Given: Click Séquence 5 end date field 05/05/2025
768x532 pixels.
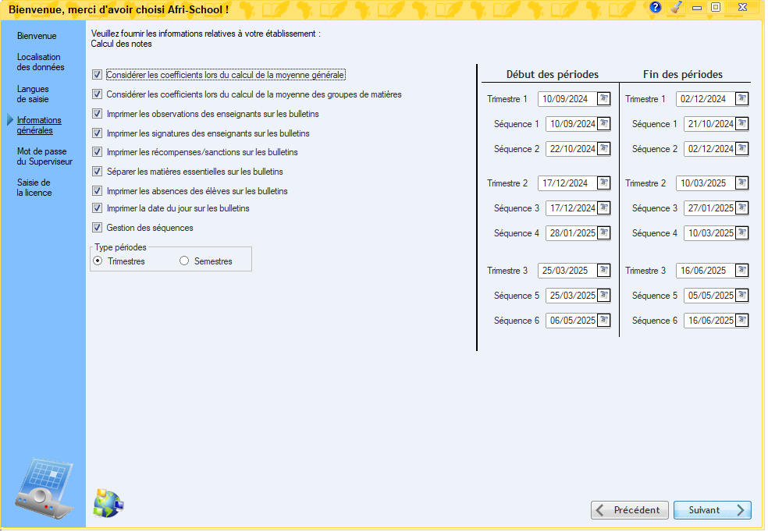Looking at the screenshot, I should tap(711, 296).
